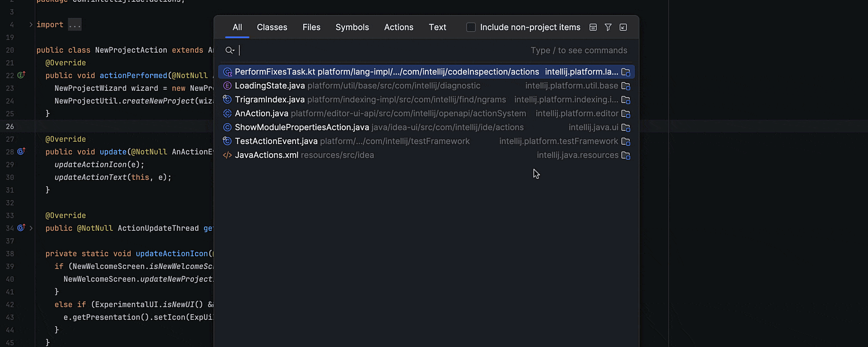This screenshot has height=347, width=868.
Task: Open search history via the magnifier dropdown arrow
Action: pyautogui.click(x=230, y=50)
